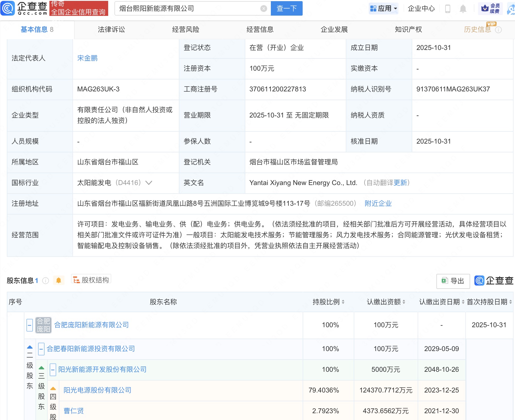
Task: Collapse the 合肥庞阳新能源有限公司 shareholder branch
Action: pos(30,325)
